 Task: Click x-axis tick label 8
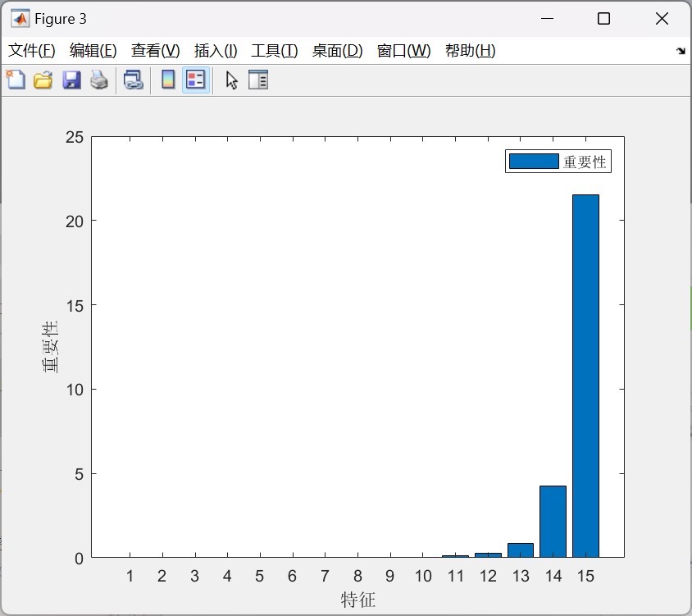point(357,576)
